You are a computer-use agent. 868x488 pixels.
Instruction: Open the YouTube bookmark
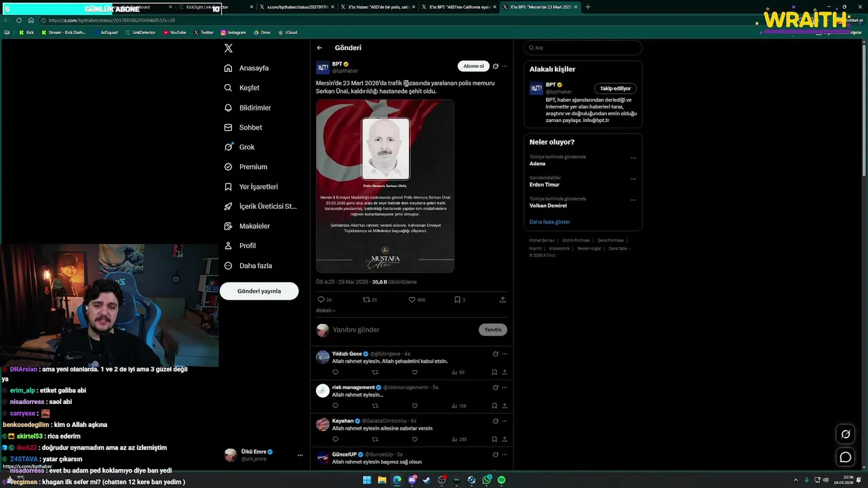pos(174,33)
